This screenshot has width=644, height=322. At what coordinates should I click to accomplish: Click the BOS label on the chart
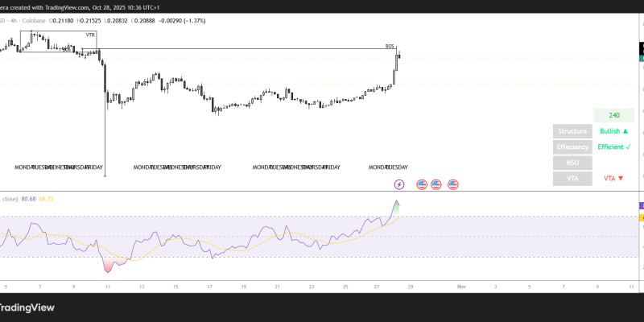[x=390, y=46]
